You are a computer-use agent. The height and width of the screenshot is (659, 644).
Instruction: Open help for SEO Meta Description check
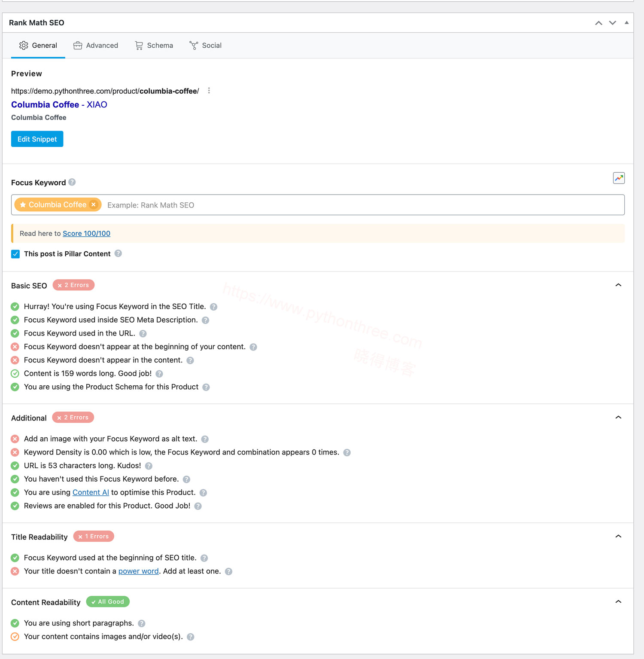[x=205, y=320]
